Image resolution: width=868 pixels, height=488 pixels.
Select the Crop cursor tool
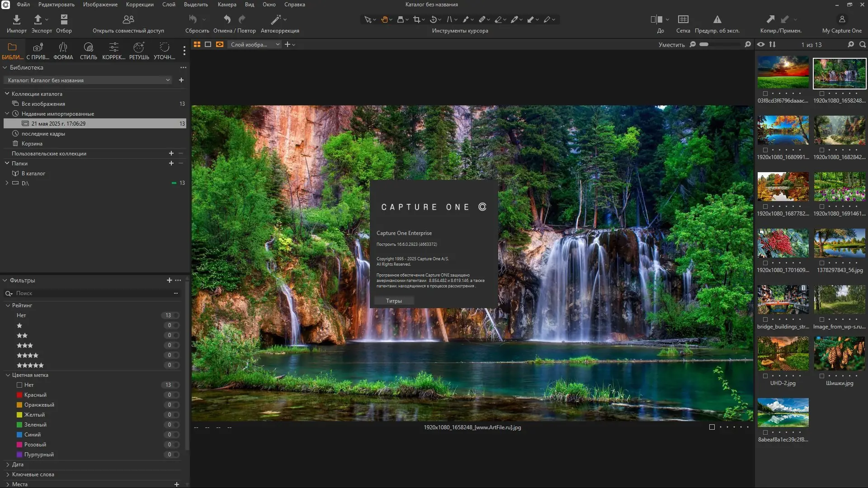click(x=416, y=19)
